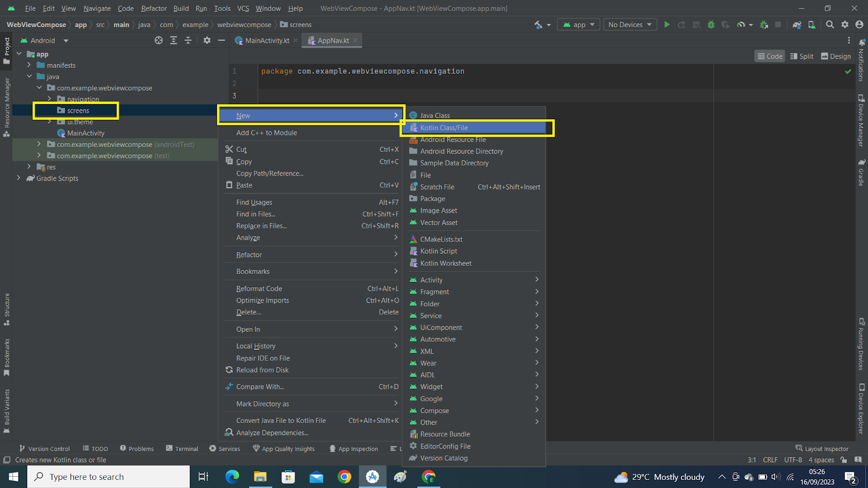This screenshot has width=868, height=488.
Task: Open the Android project view dropdown
Action: [x=44, y=40]
